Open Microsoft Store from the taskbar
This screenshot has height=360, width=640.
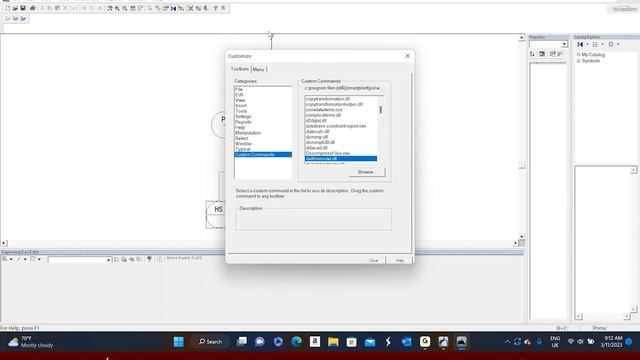(351, 342)
